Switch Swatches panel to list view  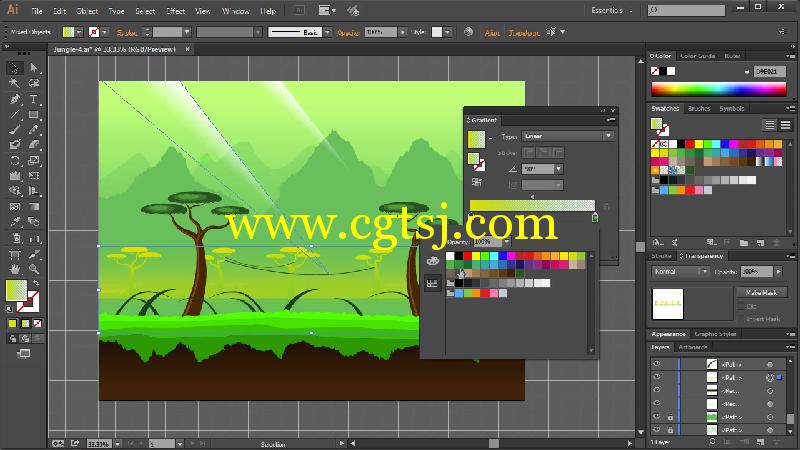(770, 124)
